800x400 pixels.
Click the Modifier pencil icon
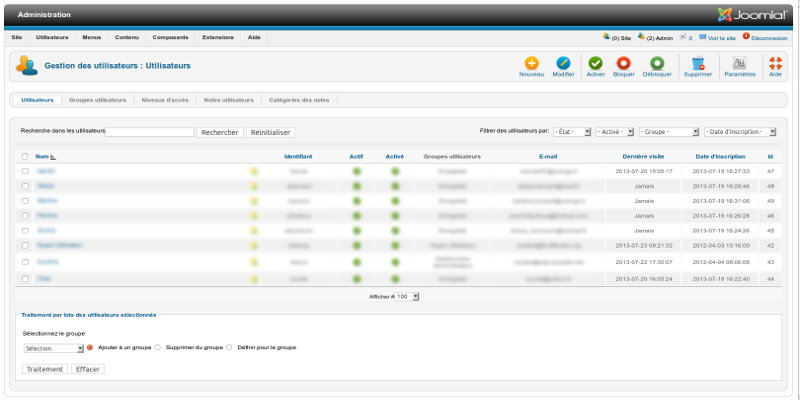(x=563, y=63)
